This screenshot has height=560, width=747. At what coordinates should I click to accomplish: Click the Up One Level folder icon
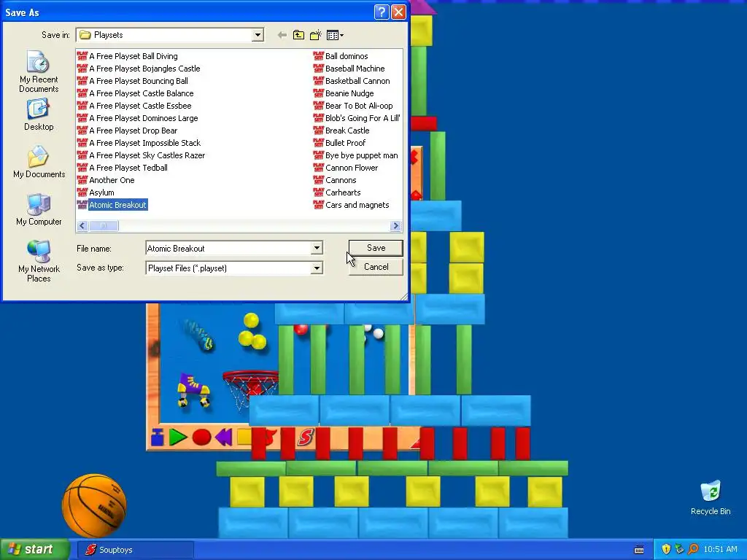(x=298, y=35)
